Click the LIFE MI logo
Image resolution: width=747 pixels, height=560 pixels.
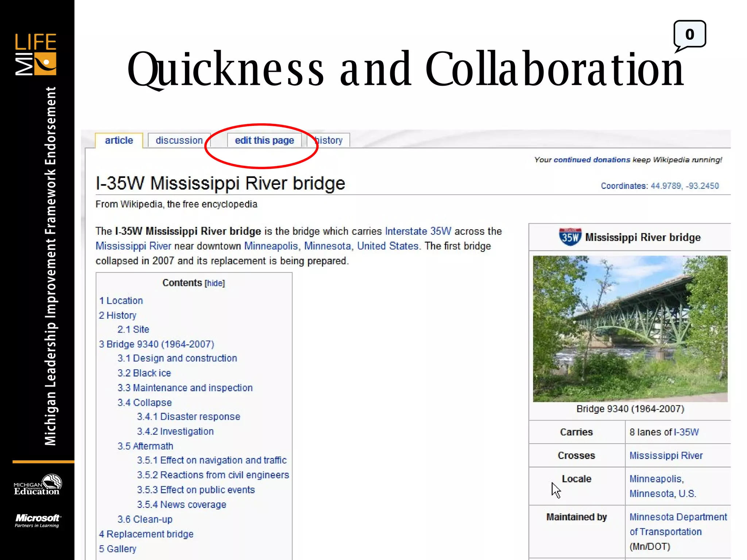(x=35, y=54)
